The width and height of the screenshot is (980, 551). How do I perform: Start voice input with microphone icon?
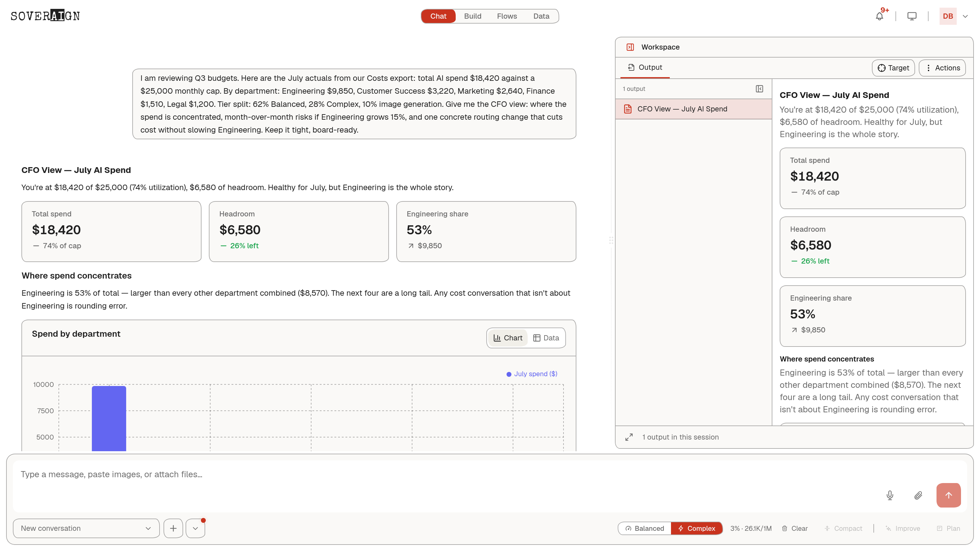[889, 495]
